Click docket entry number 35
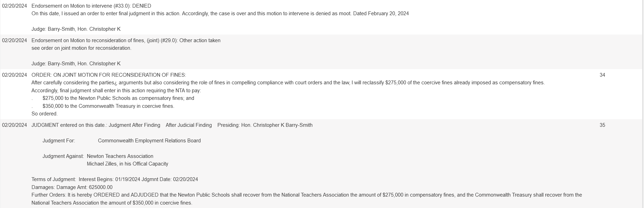Screen dimensions: 644x208 602,125
